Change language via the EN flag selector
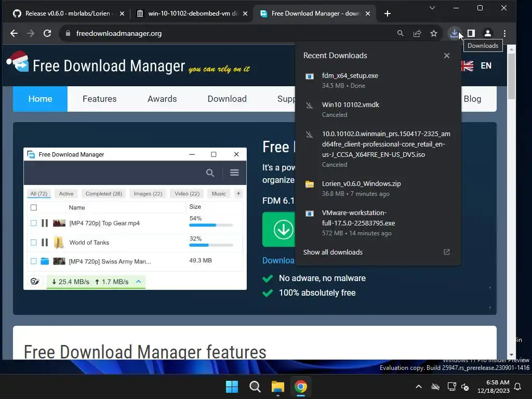532x399 pixels. (477, 65)
